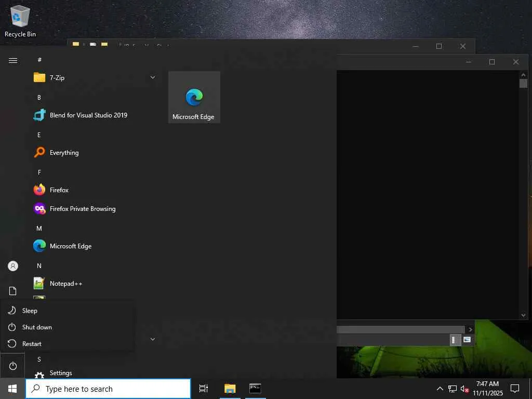532x399 pixels.
Task: Click the S letter group header
Action: click(39, 360)
